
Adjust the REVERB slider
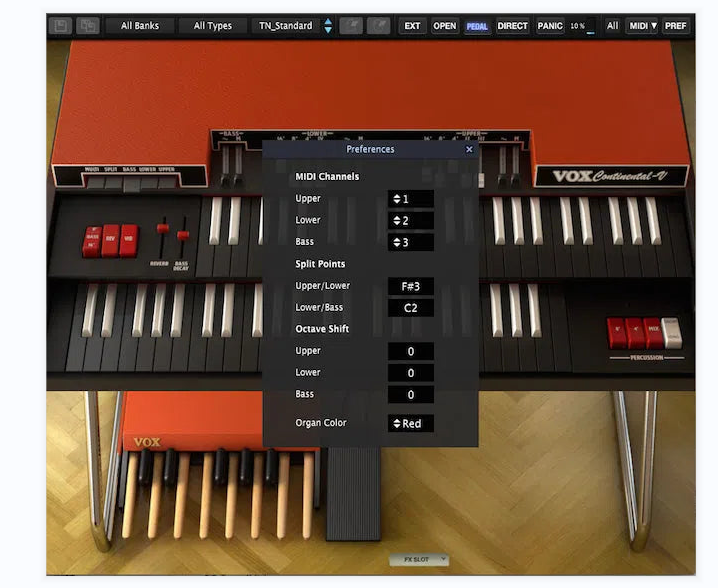tap(162, 229)
